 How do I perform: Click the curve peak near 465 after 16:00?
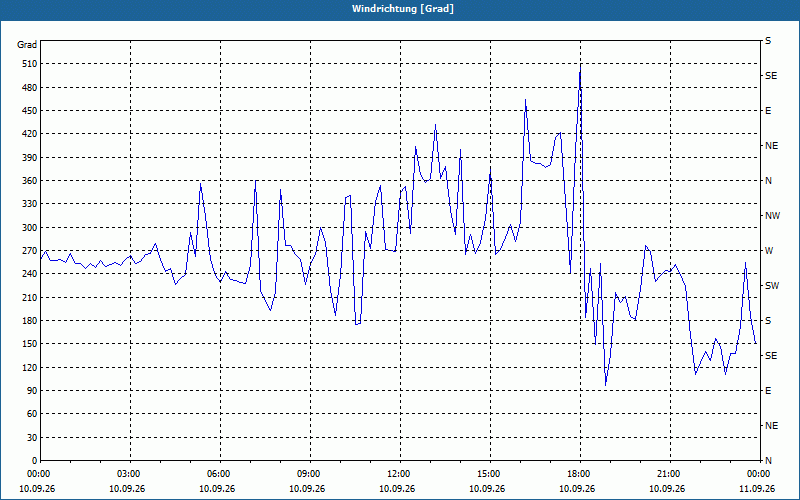tap(526, 100)
